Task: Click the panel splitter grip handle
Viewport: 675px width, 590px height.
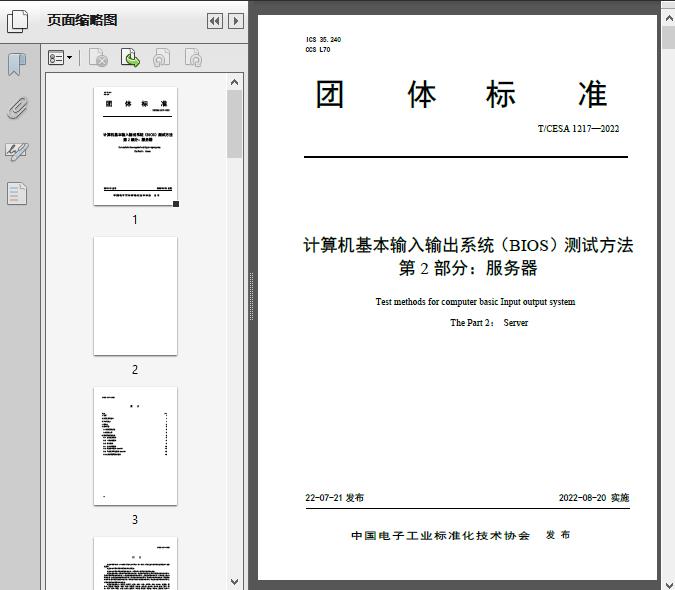Action: tap(251, 296)
